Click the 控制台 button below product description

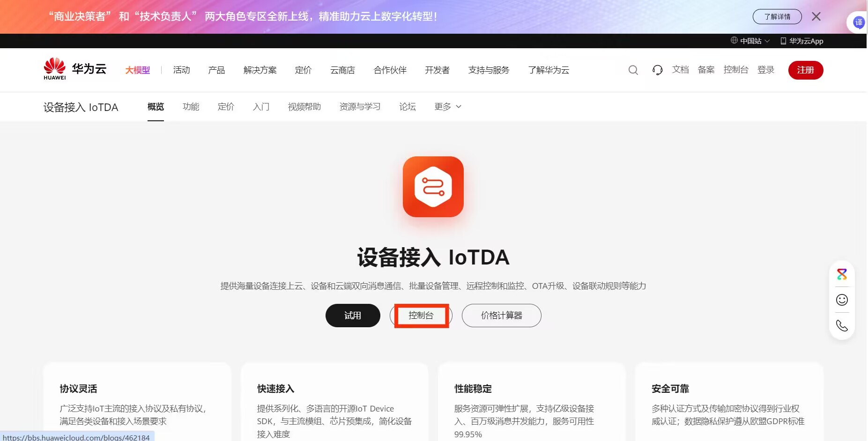click(x=421, y=316)
